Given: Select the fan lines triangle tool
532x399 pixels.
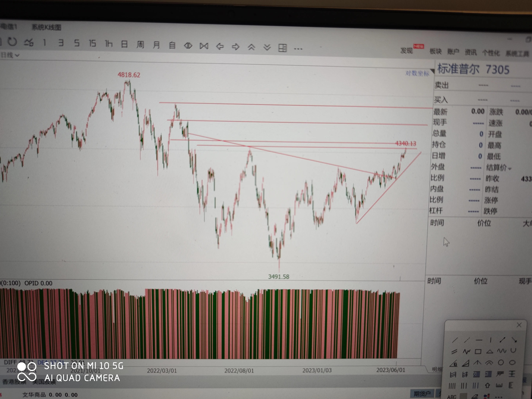Looking at the screenshot, I should (465, 363).
